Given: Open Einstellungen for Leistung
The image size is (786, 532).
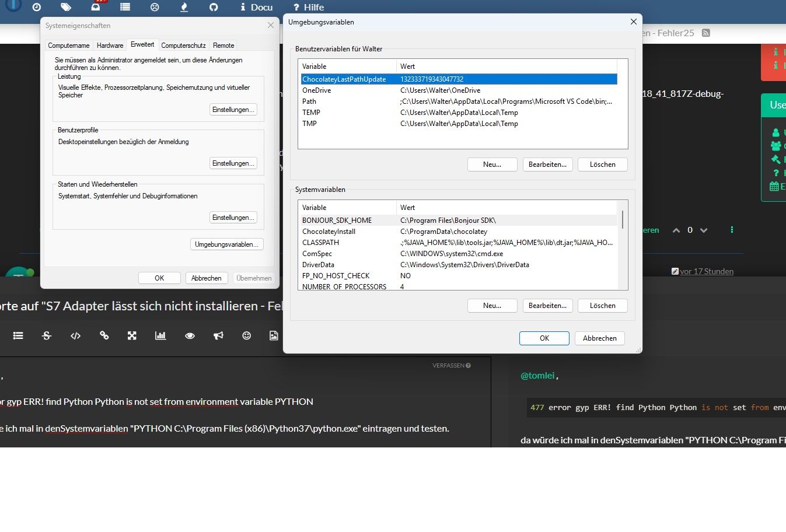Looking at the screenshot, I should (233, 110).
